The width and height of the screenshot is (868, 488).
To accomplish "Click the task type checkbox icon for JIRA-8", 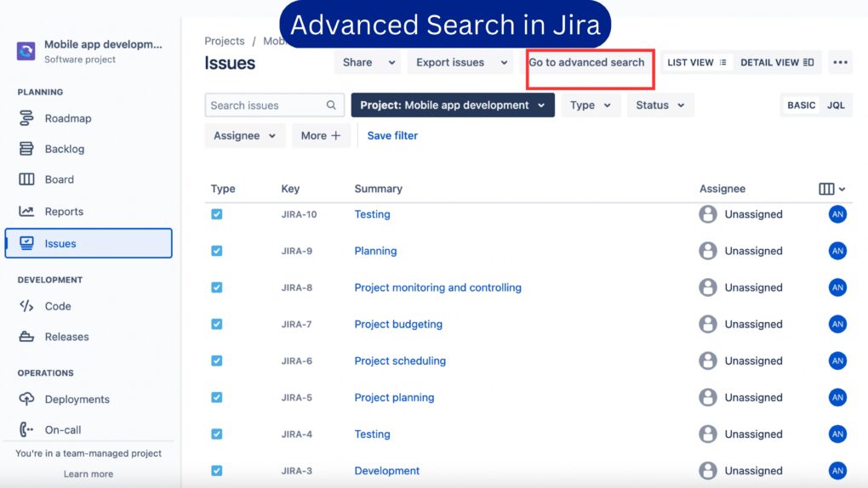I will (216, 287).
